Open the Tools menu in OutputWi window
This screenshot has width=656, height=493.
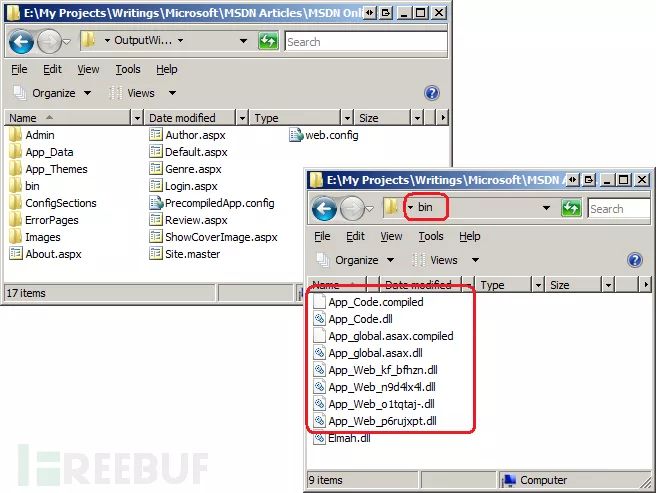[128, 69]
